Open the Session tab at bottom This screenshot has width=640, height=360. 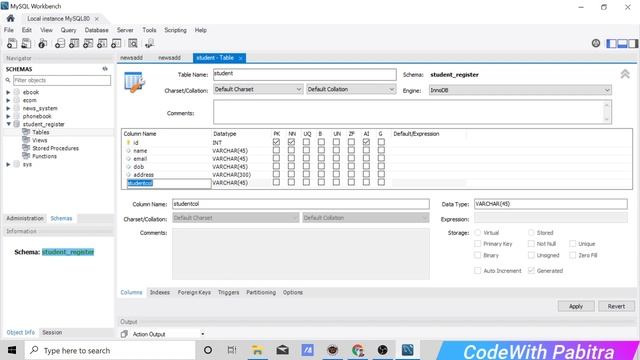(52, 332)
